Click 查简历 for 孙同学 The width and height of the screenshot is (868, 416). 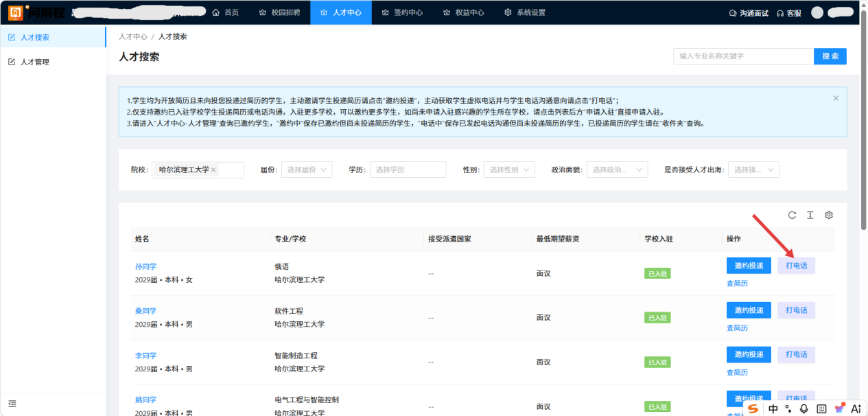tap(737, 283)
